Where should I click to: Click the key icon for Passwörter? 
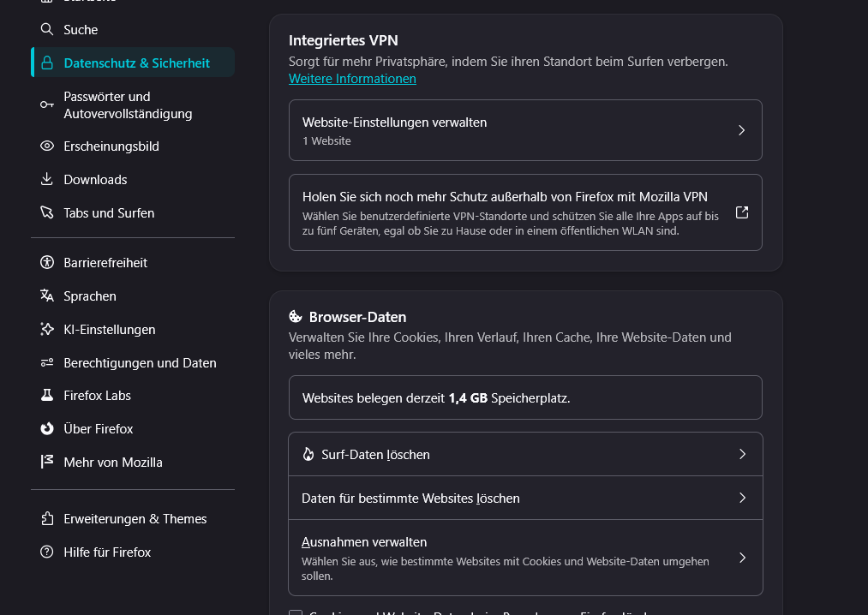point(47,104)
